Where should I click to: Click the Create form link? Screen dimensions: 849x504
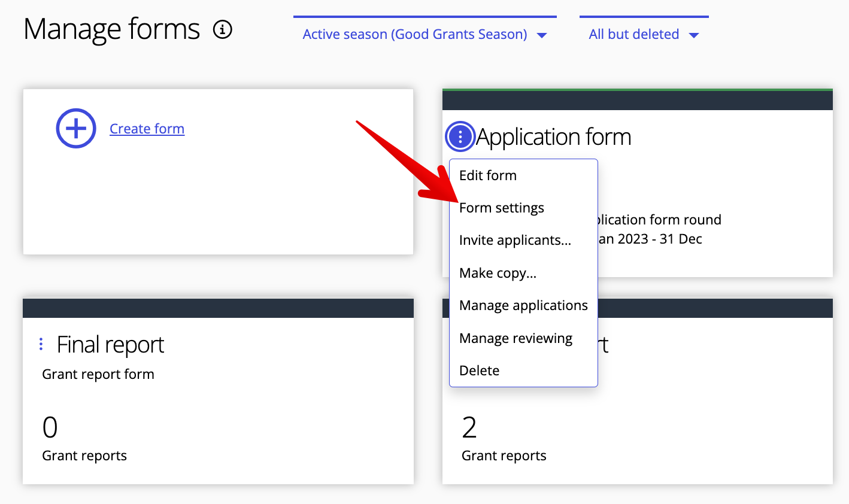pyautogui.click(x=147, y=129)
